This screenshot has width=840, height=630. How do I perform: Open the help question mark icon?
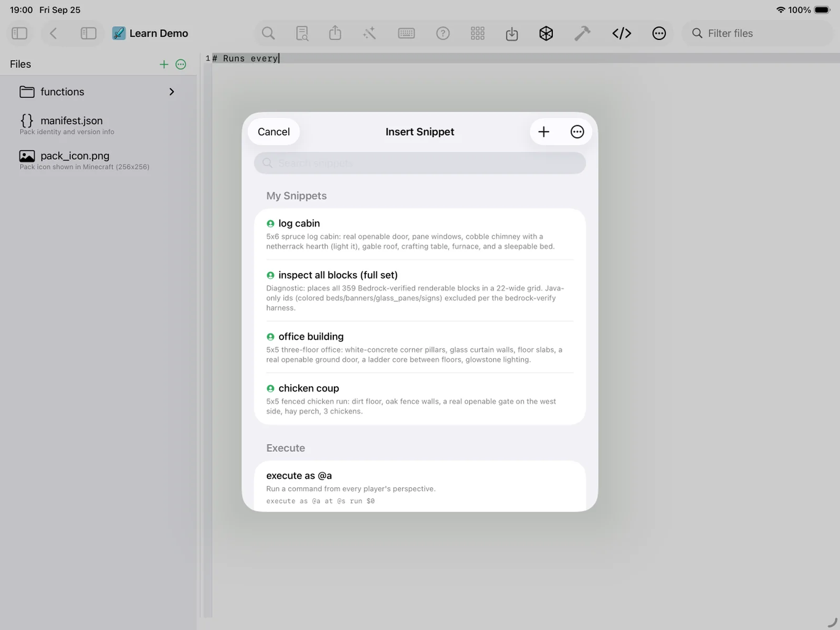pyautogui.click(x=443, y=34)
